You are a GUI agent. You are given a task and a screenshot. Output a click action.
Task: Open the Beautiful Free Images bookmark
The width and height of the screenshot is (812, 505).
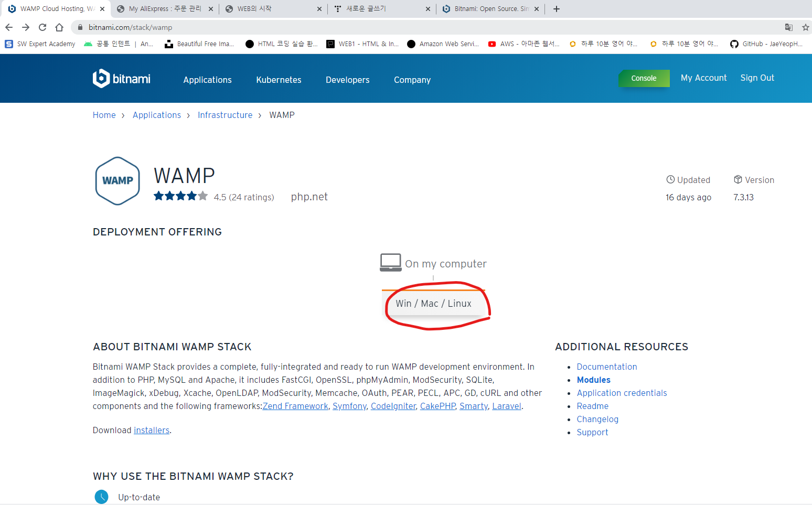click(199, 44)
